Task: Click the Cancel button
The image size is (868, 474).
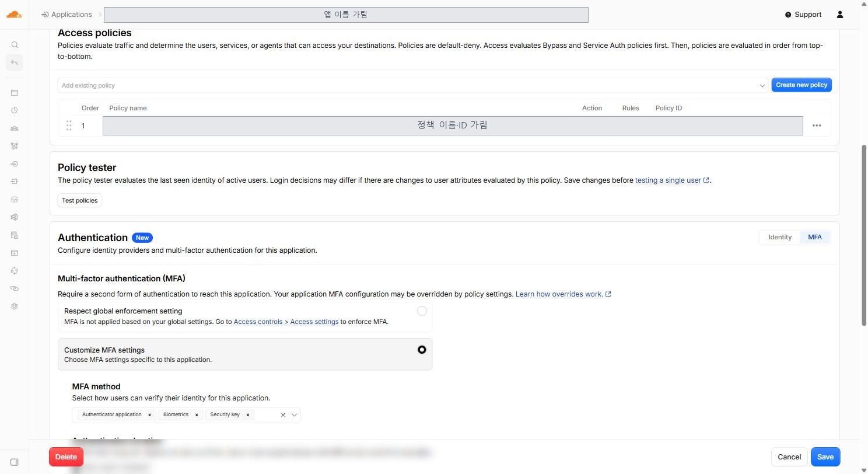Action: tap(789, 457)
